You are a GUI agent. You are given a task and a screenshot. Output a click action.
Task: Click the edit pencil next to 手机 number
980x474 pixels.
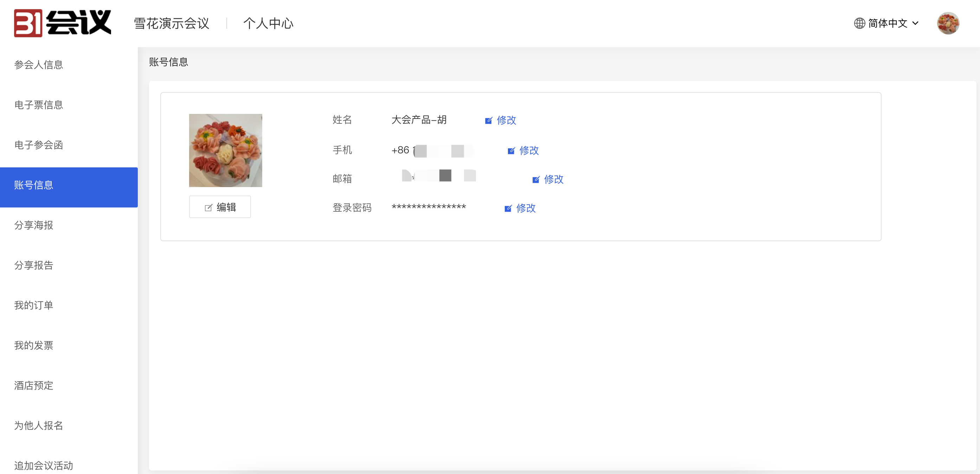coord(511,150)
